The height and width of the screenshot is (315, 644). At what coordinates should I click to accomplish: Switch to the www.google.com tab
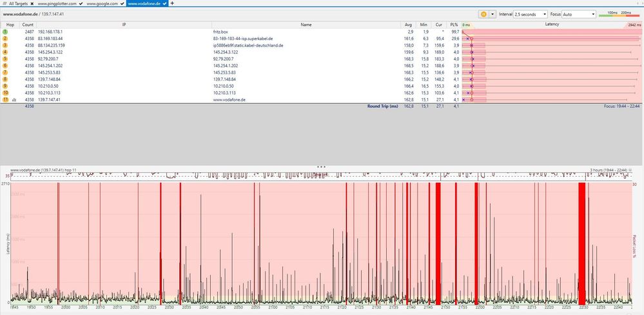(x=102, y=3)
